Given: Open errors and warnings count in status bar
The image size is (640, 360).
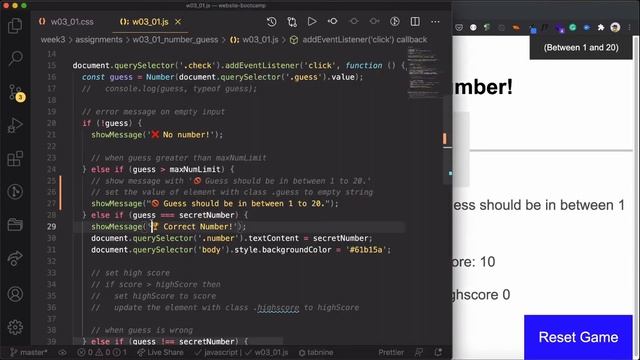Looking at the screenshot, I should (102, 352).
